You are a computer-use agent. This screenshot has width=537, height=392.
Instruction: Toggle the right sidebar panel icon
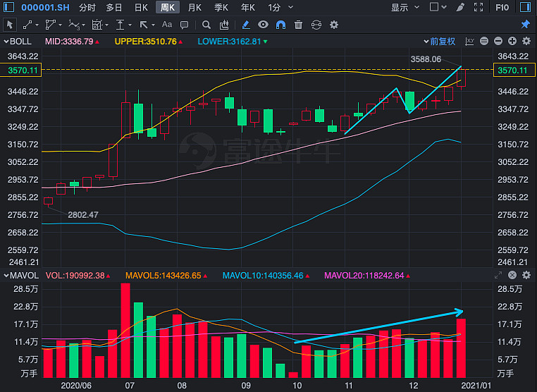525,7
